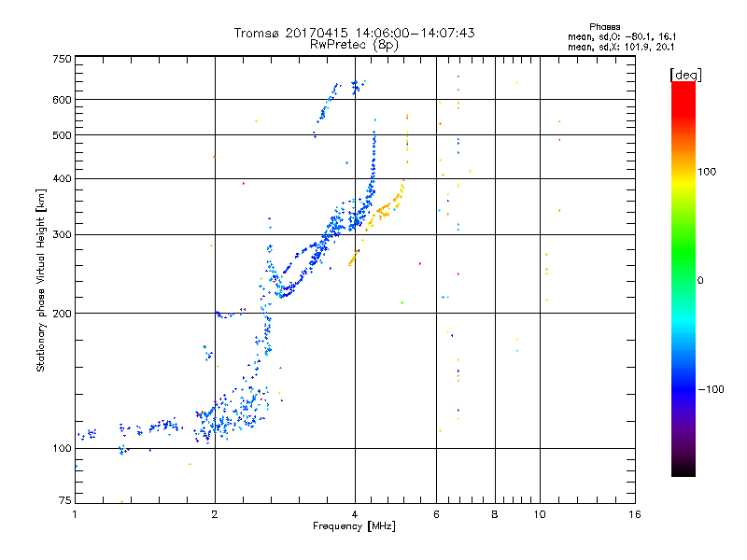Click the y-axis tick label '75'
747x560 pixels.
click(65, 500)
